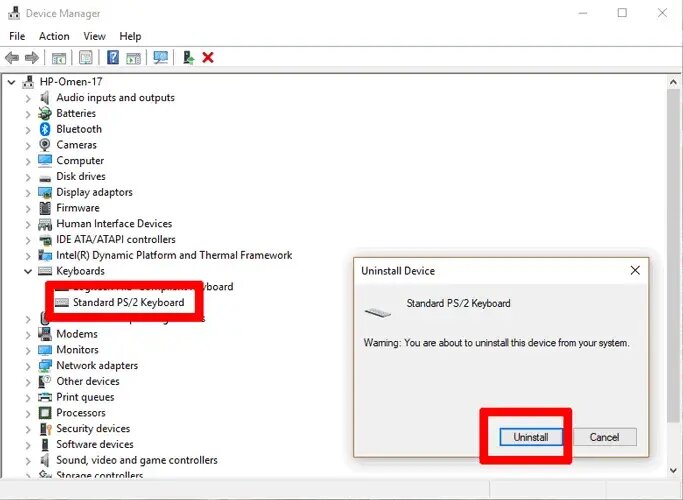
Task: Click the action pane toolbar icon
Action: click(133, 57)
